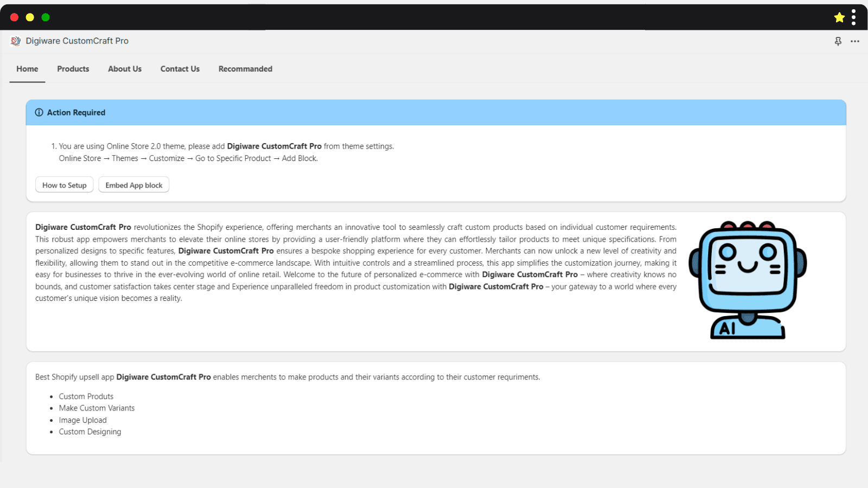This screenshot has width=868, height=488.
Task: Open the Recommanded tab
Action: tap(245, 69)
